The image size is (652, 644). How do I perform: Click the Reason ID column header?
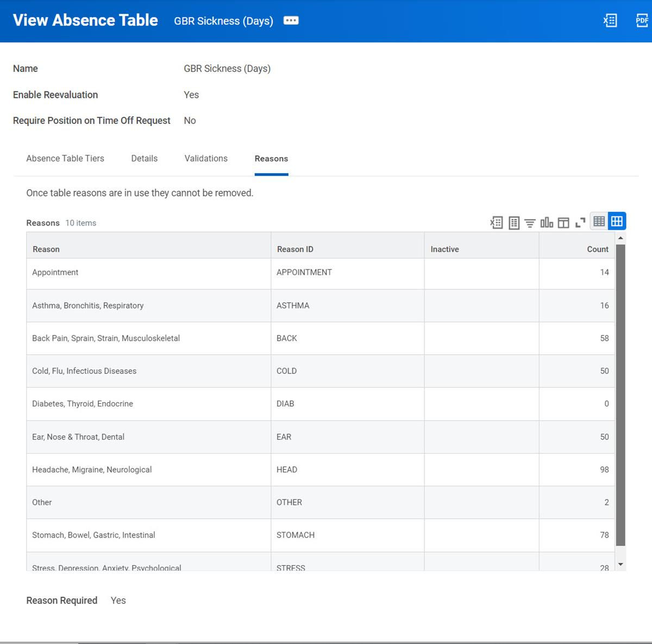click(x=348, y=246)
